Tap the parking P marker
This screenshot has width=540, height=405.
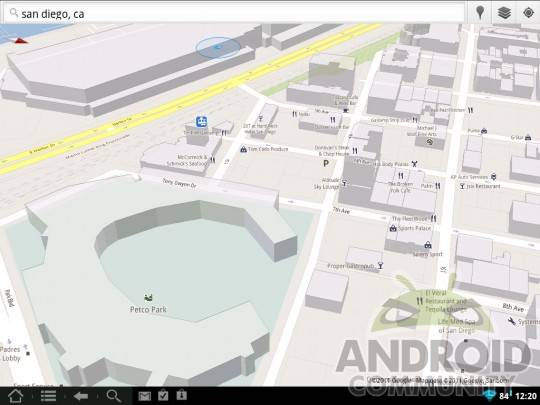tap(326, 164)
